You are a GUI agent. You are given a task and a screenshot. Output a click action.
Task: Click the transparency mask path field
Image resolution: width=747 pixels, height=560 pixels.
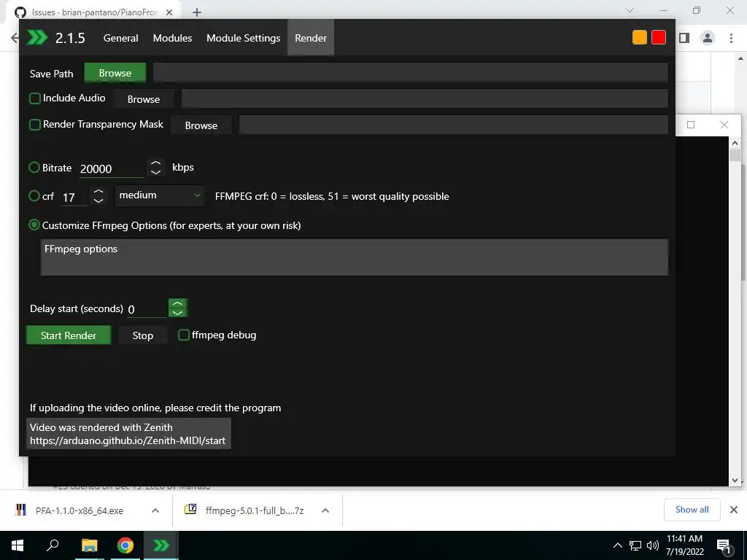453,125
